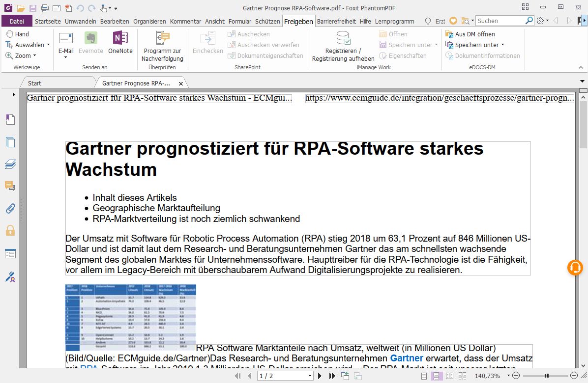Click the orange heart favorites icon
The image size is (588, 383).
pos(453,21)
